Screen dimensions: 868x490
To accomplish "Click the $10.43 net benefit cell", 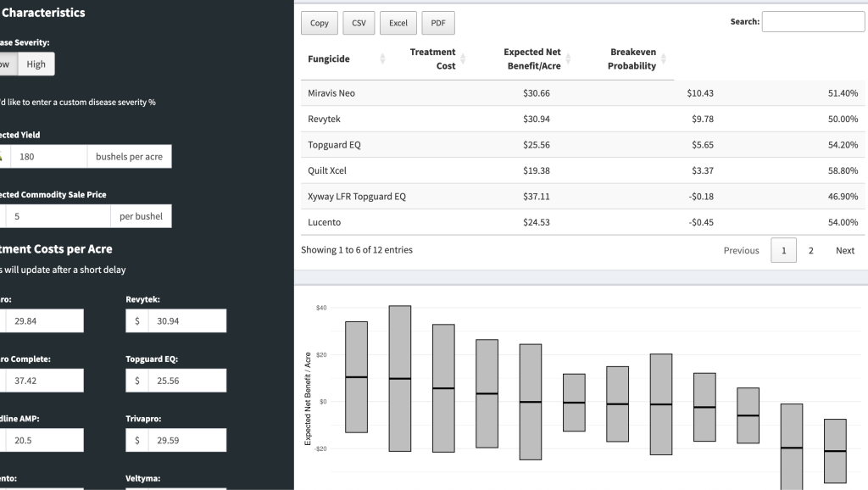I will (x=699, y=93).
